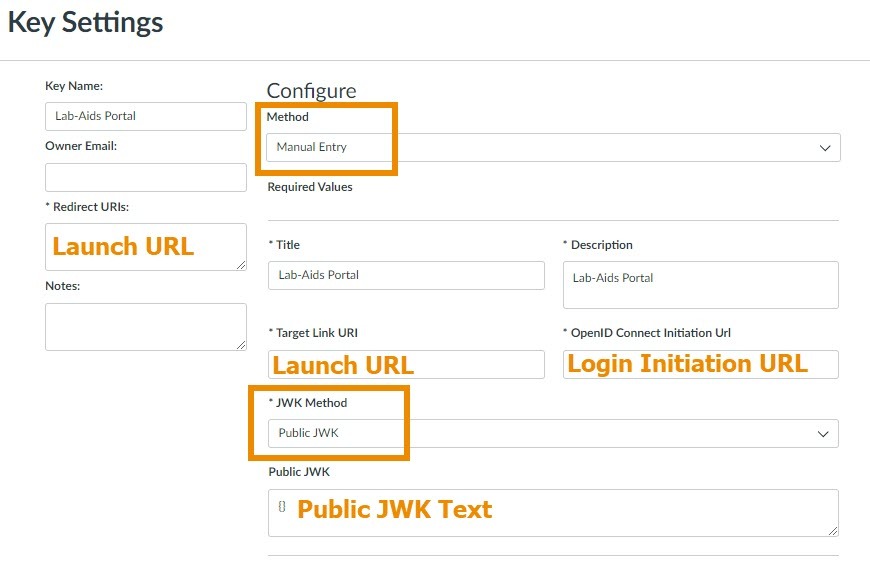Viewport: 870px width, 577px height.
Task: Focus the Key Name input field
Action: pyautogui.click(x=145, y=116)
